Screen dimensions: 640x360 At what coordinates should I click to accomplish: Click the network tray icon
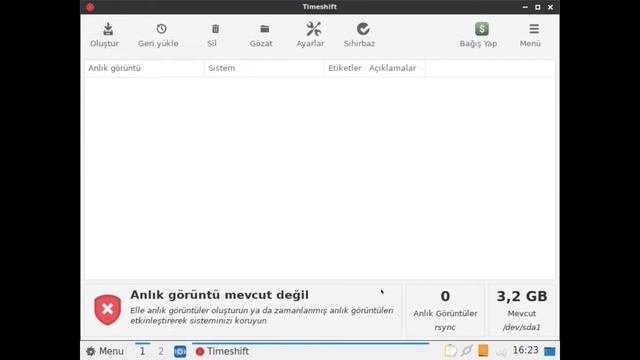coord(467,351)
